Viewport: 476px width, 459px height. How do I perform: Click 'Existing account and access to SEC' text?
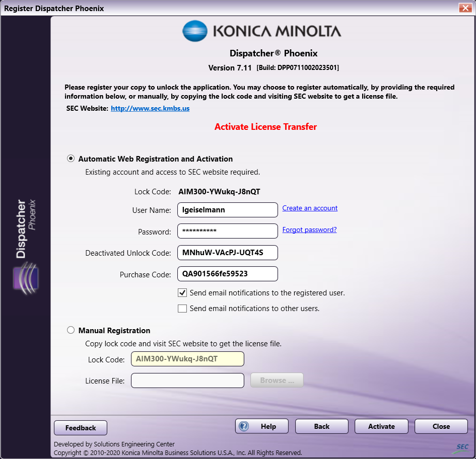coord(172,172)
